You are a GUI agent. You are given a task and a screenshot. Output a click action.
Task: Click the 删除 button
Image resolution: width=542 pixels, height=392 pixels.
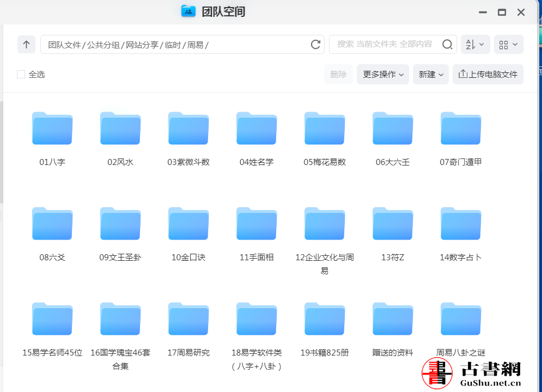pos(338,74)
